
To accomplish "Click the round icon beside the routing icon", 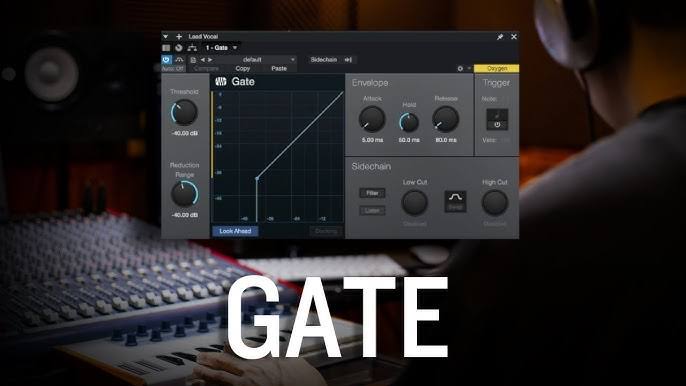I will [178, 48].
